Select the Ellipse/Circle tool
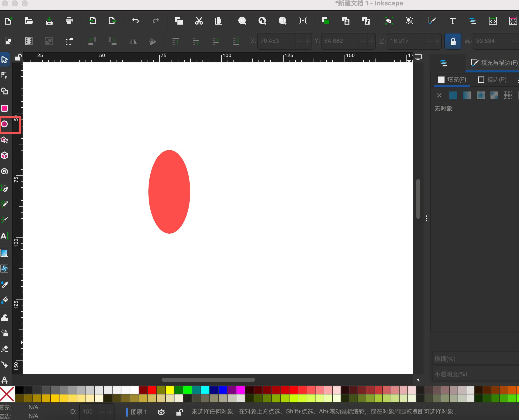 [5, 124]
